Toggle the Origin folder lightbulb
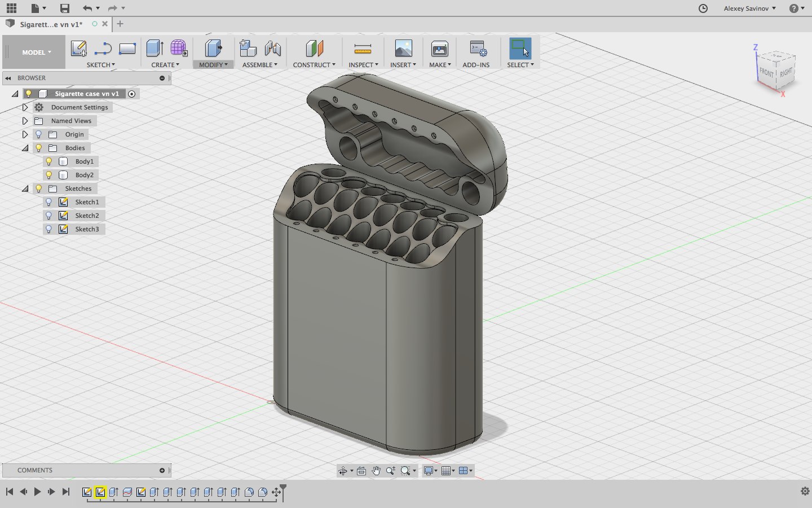Viewport: 812px width, 508px height. click(39, 134)
